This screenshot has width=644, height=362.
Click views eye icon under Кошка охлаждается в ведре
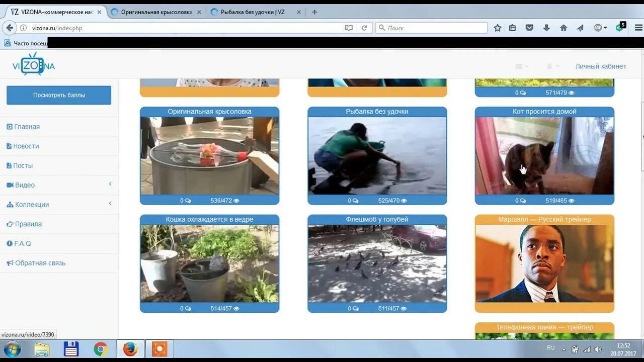(236, 309)
